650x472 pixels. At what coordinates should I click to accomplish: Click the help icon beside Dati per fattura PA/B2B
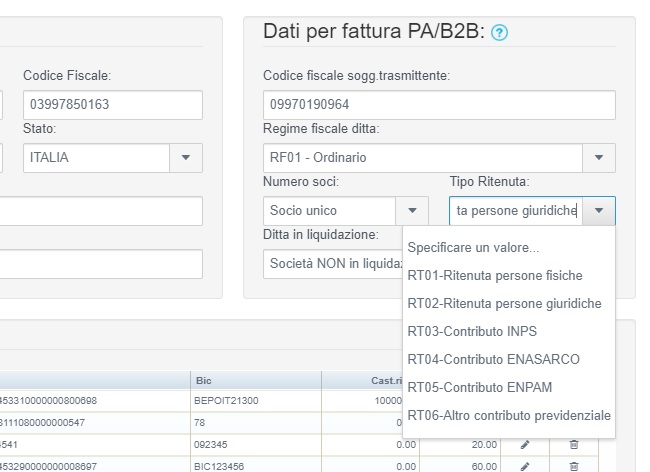pos(500,33)
